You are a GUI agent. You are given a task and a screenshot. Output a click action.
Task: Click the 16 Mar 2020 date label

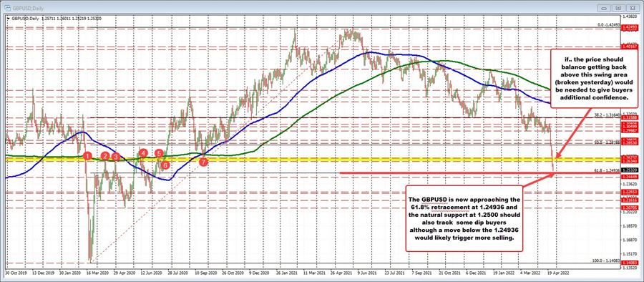(x=99, y=273)
